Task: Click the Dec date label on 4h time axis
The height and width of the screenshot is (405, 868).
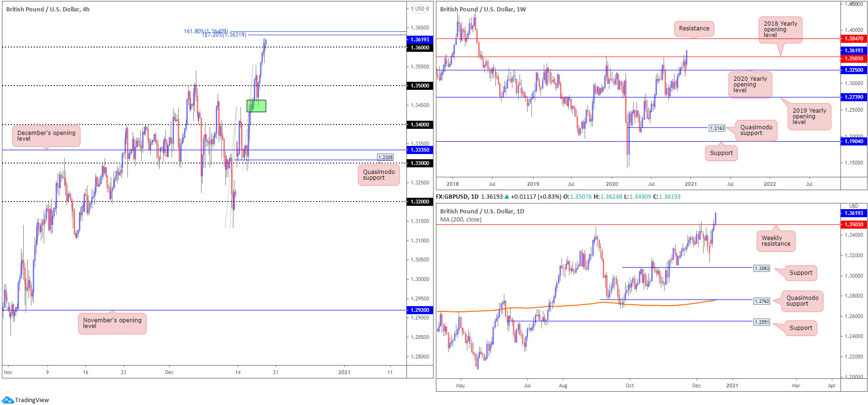Action: [x=169, y=372]
